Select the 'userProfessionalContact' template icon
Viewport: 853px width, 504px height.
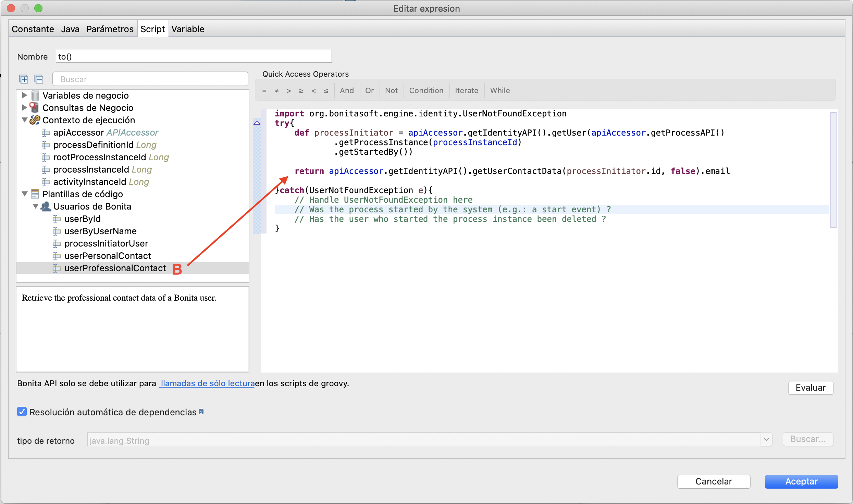56,268
